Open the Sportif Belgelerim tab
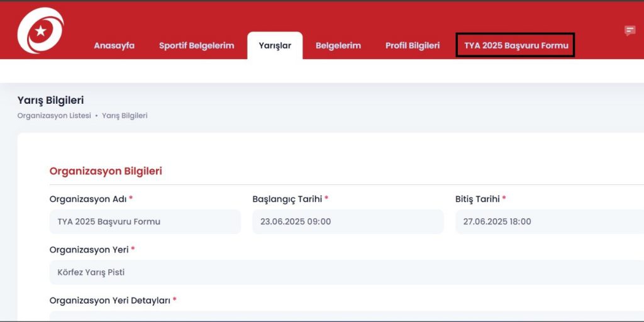Viewport: 644px width, 322px height. pos(196,46)
